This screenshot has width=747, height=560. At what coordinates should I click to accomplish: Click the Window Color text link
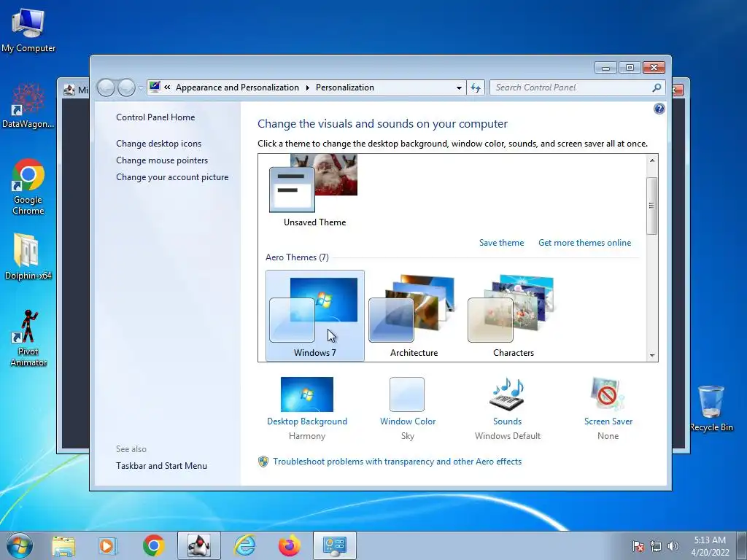[x=407, y=421]
